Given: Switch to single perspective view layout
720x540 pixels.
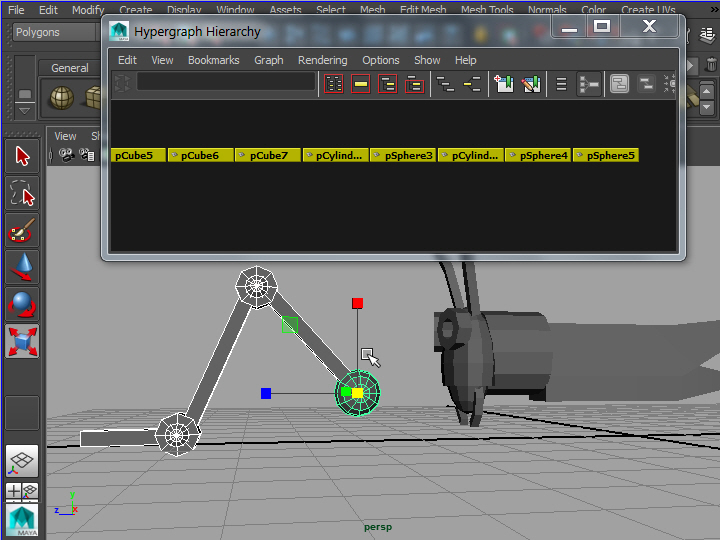Looking at the screenshot, I should click(22, 461).
